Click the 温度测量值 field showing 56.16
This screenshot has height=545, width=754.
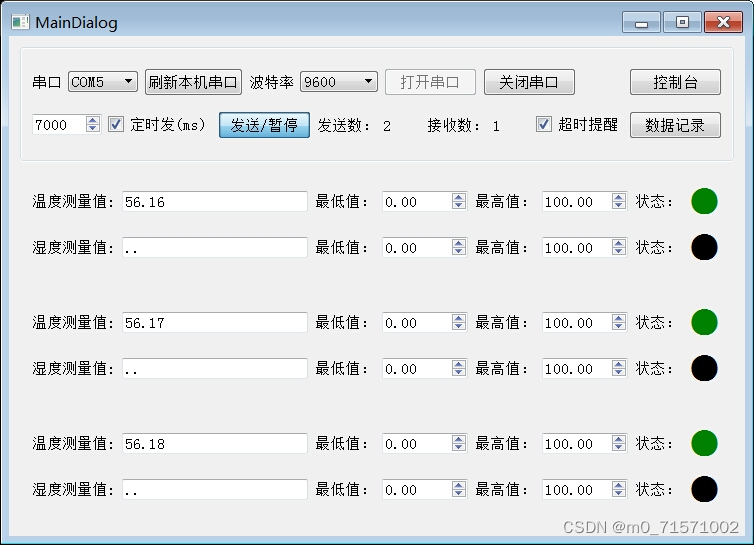(214, 202)
